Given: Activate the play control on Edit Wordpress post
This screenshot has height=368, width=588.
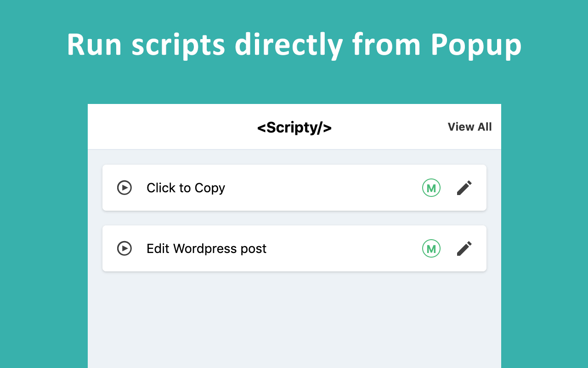Looking at the screenshot, I should click(124, 248).
